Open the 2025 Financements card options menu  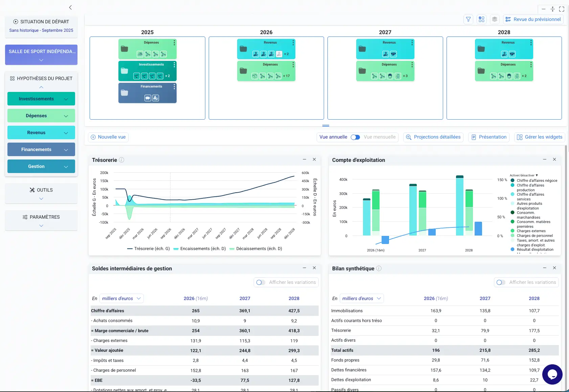[174, 87]
